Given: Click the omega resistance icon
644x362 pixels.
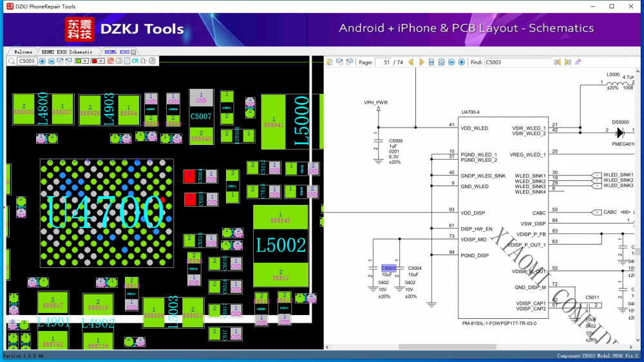Looking at the screenshot, I should [x=144, y=61].
